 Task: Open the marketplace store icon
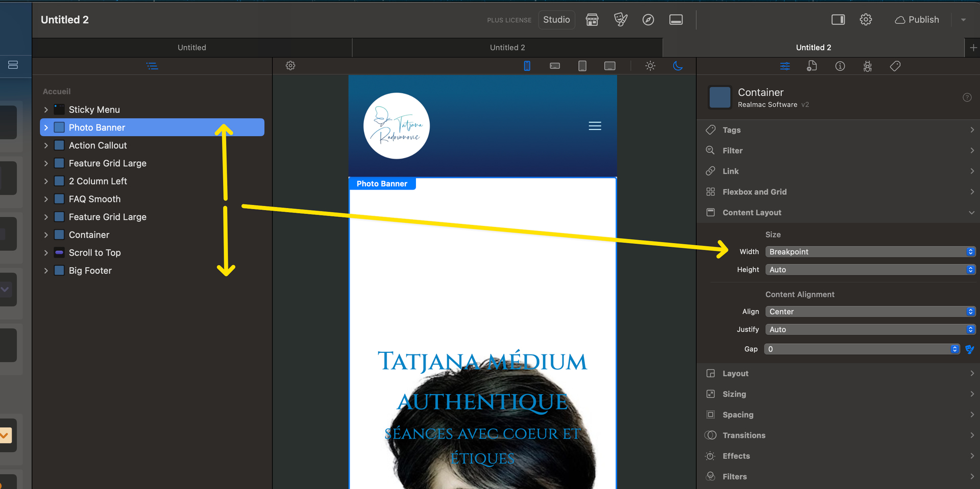click(x=592, y=20)
